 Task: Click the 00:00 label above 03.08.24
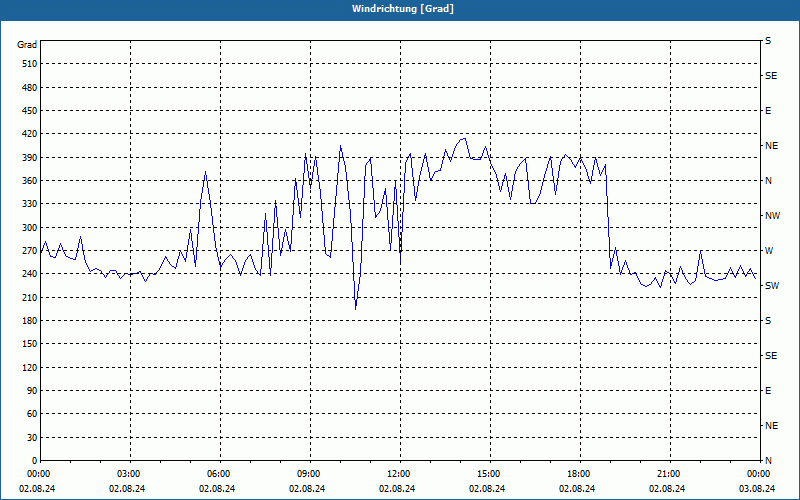pyautogui.click(x=758, y=474)
